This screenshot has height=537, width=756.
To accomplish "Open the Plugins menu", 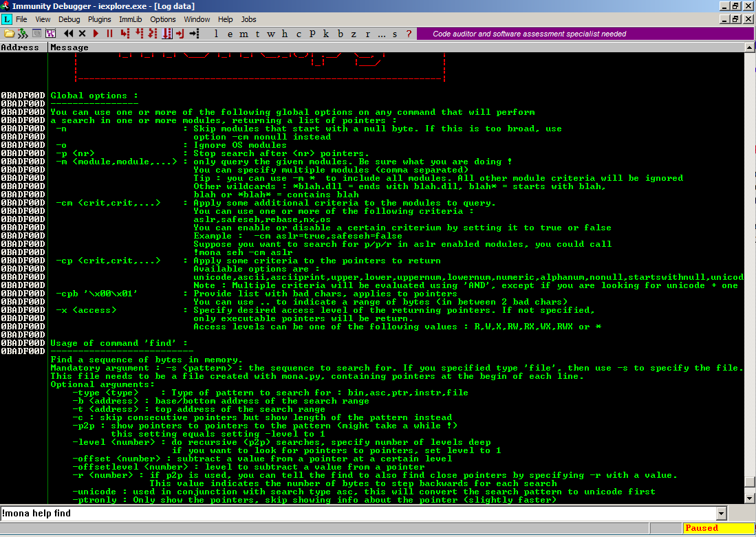I will pos(99,19).
